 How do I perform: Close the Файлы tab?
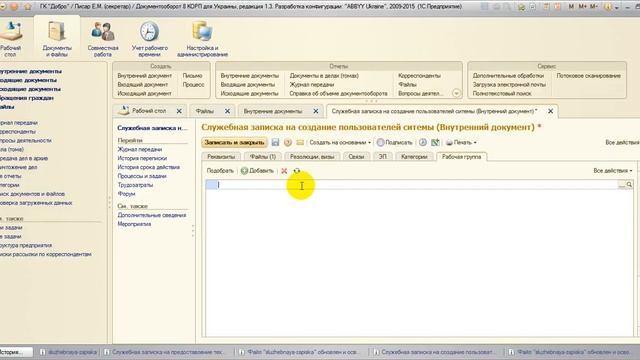(227, 111)
